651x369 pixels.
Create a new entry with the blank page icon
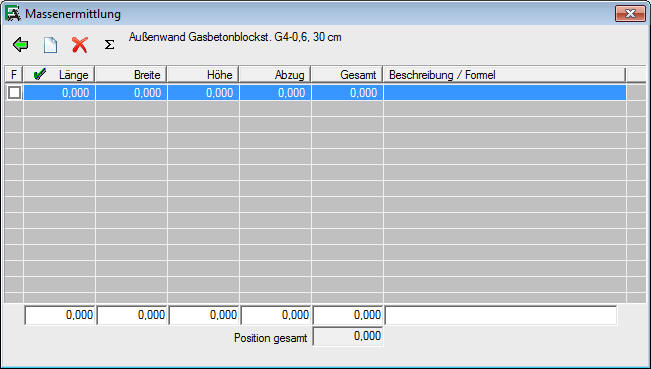(50, 45)
